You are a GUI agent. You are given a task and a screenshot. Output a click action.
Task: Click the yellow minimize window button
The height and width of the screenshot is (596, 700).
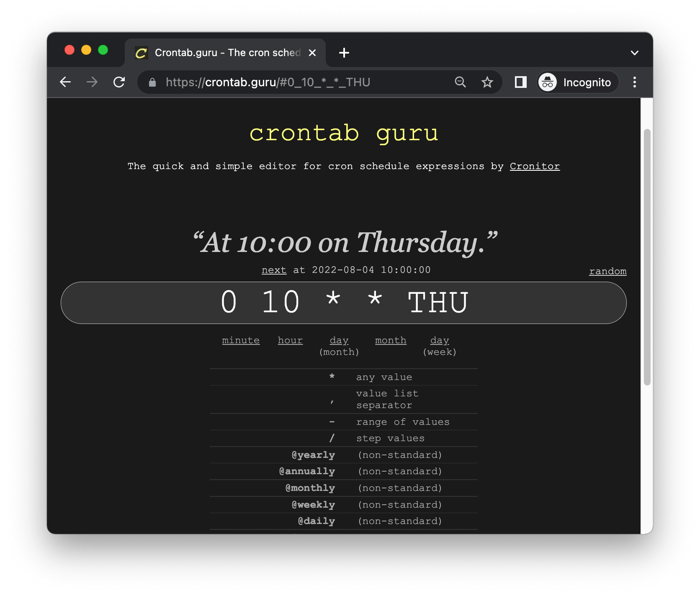[86, 50]
